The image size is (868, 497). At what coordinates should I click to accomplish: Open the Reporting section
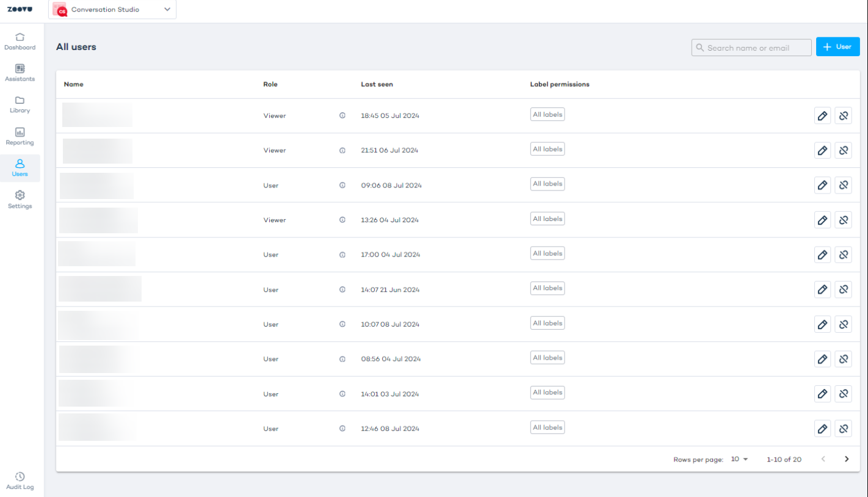pyautogui.click(x=20, y=137)
